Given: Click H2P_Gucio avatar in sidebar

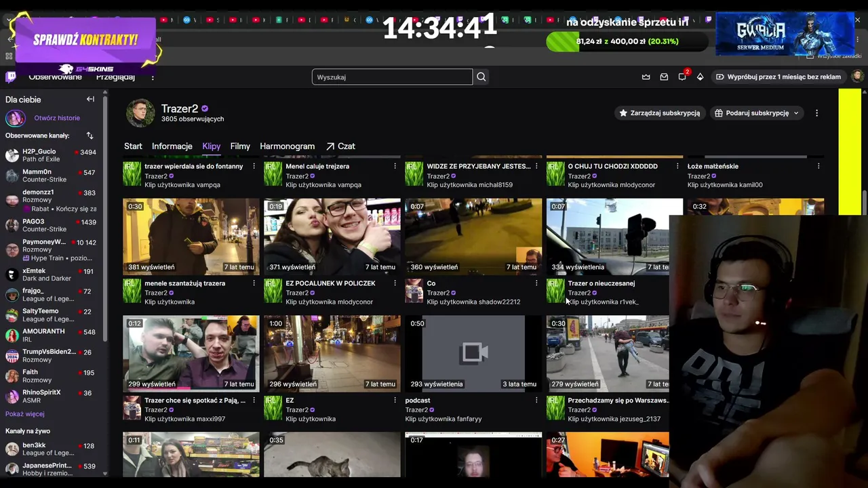Looking at the screenshot, I should click(12, 155).
